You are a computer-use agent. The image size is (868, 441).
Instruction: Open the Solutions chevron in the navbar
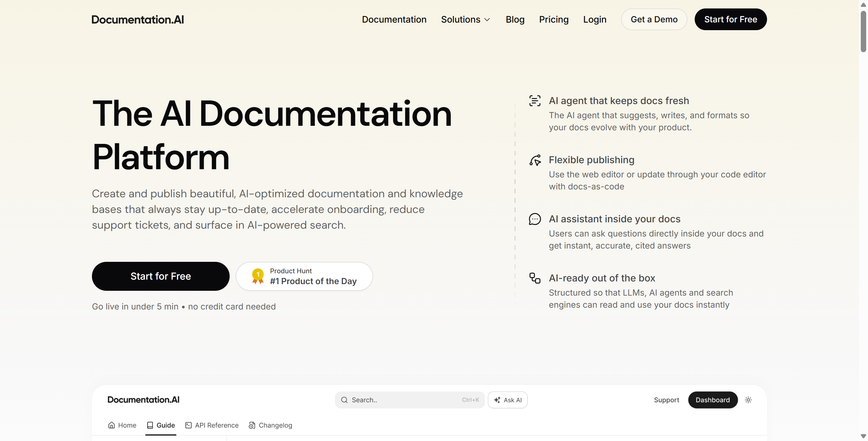click(x=487, y=20)
